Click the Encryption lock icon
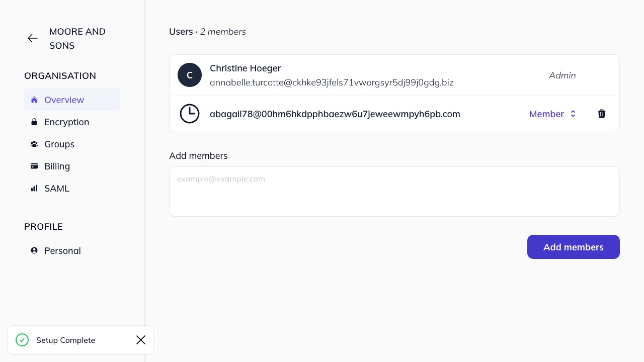644x362 pixels. [34, 122]
